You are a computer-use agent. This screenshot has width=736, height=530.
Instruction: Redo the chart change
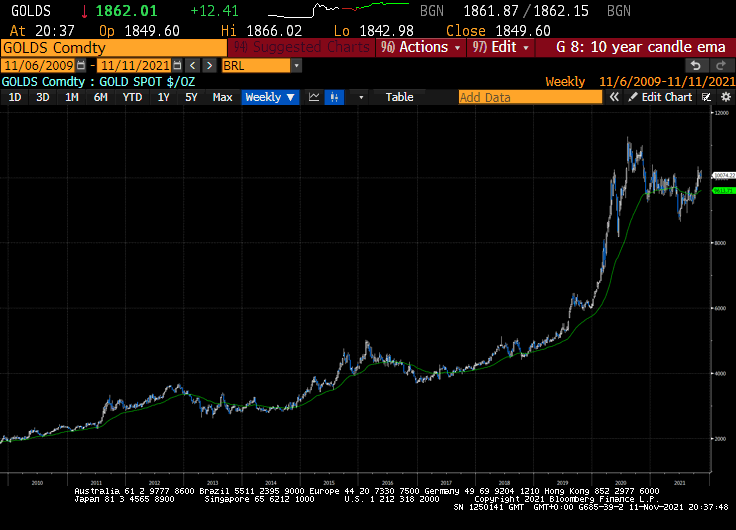(x=721, y=66)
